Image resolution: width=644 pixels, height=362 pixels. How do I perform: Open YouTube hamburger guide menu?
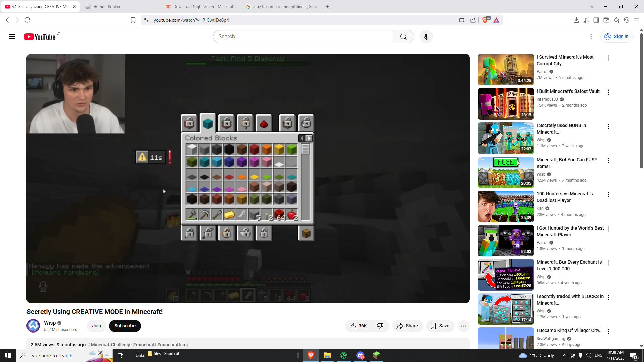point(12,37)
